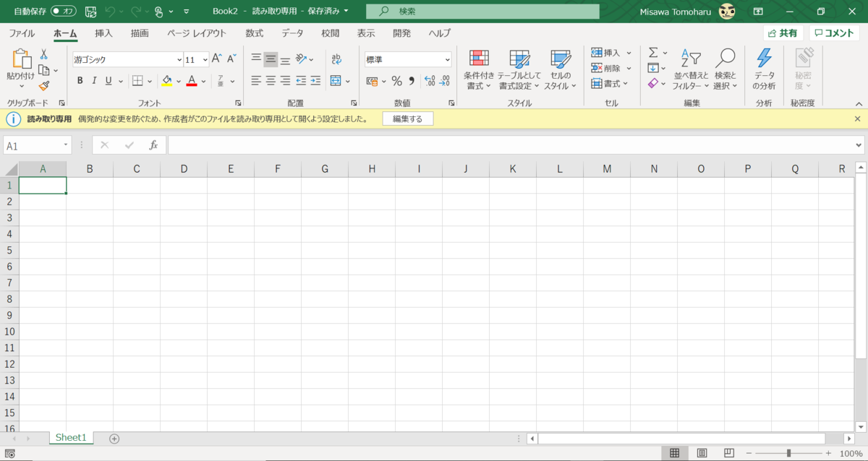Switch to the Insert (挿入) tab
This screenshot has height=461, width=868.
pos(103,33)
